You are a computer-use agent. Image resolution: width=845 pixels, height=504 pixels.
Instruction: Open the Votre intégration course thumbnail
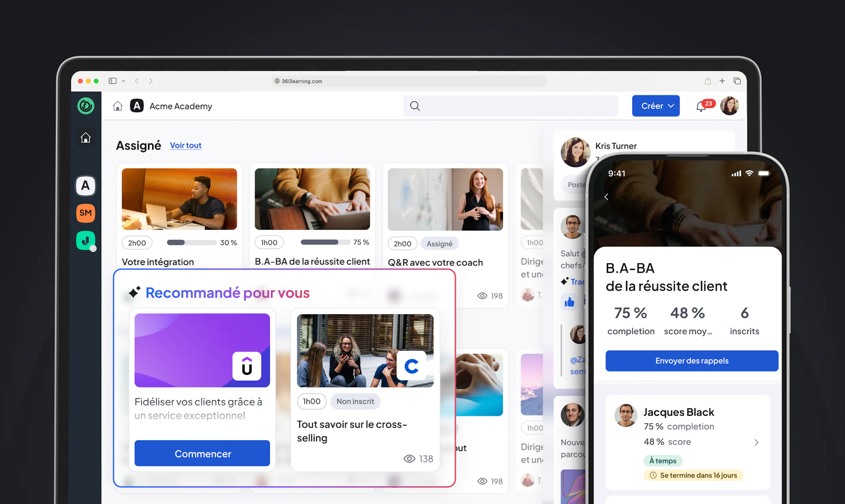(179, 199)
